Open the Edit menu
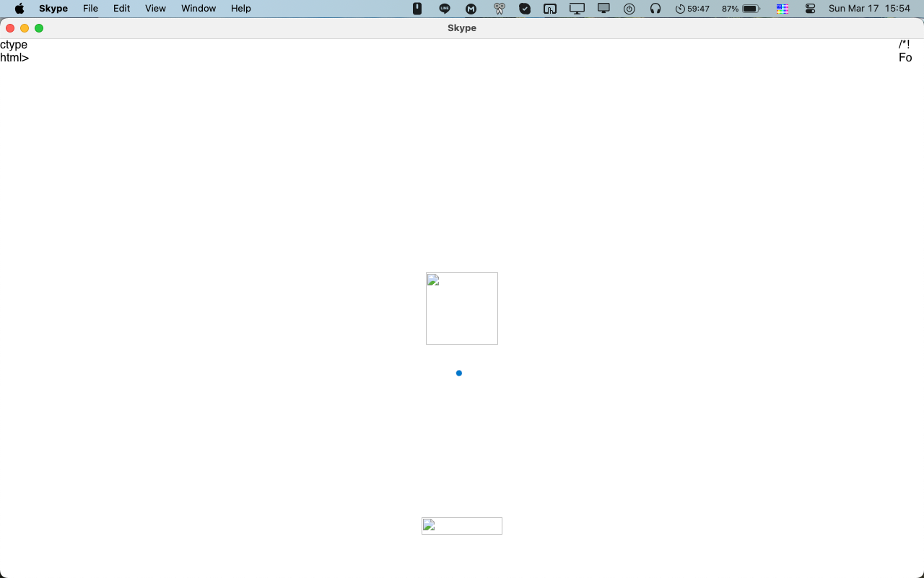 (x=121, y=9)
